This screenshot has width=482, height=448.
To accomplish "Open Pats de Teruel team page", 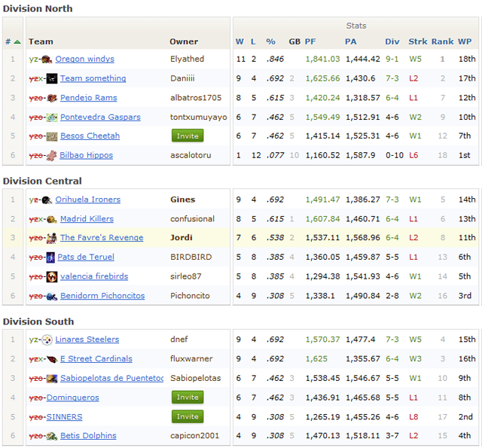I will coord(86,257).
